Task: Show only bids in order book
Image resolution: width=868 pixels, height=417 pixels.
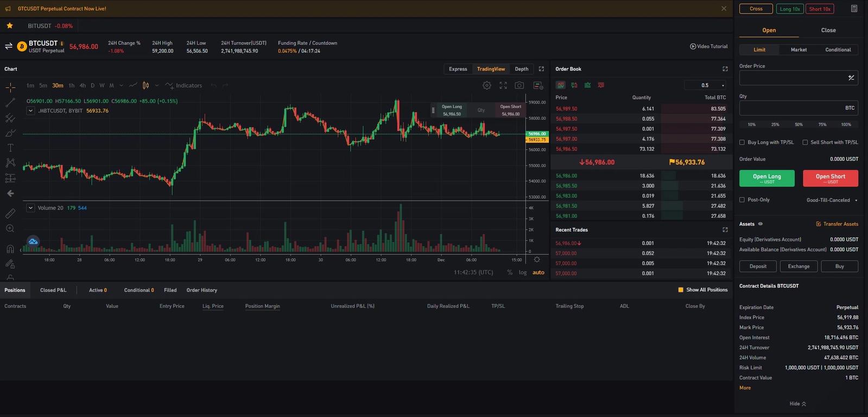Action: pos(587,85)
